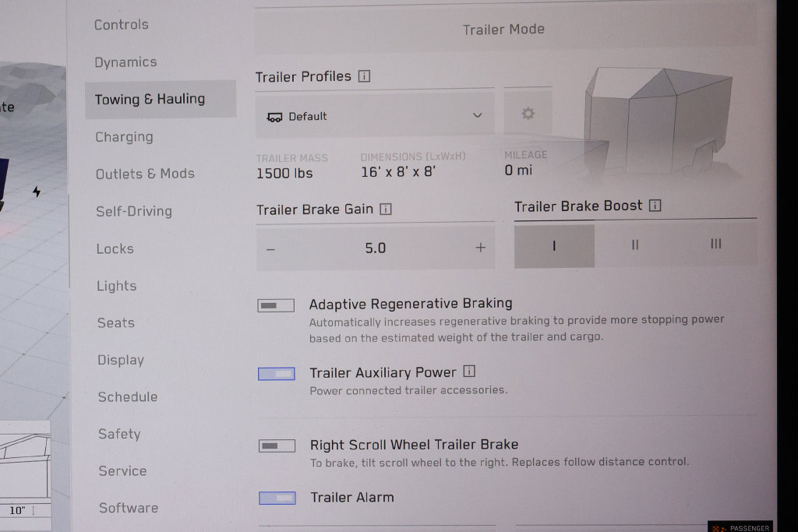This screenshot has width=798, height=532.
Task: Open Locks settings
Action: [115, 248]
